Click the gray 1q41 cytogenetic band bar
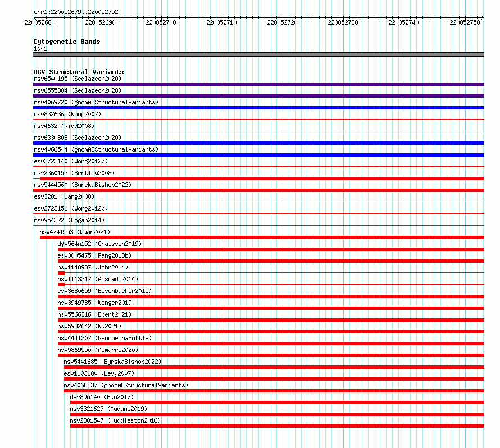This screenshot has width=500, height=448. (x=258, y=54)
